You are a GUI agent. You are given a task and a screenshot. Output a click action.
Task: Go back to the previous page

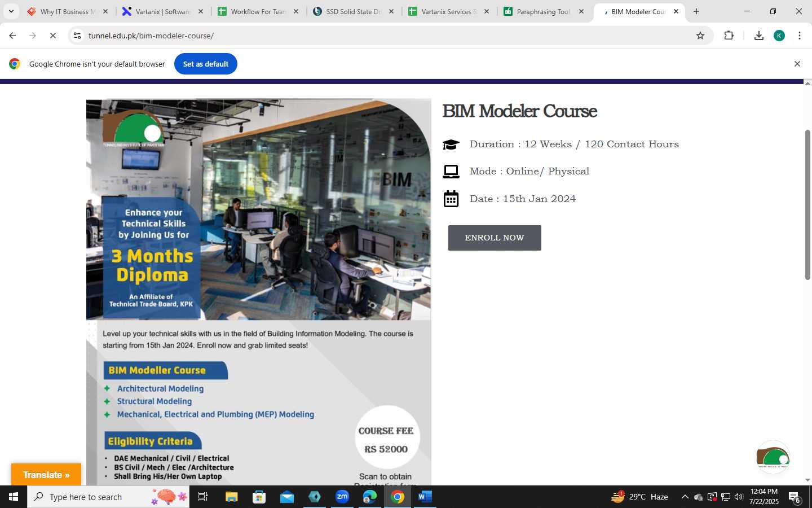tap(12, 36)
